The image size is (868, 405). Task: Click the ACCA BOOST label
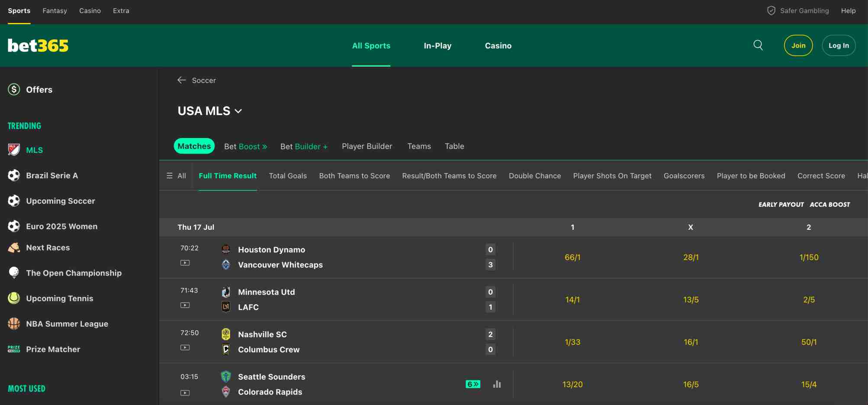click(x=829, y=204)
